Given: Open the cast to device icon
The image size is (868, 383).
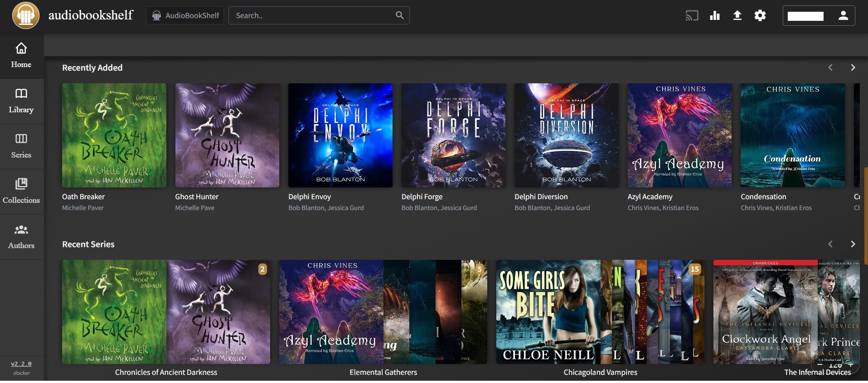Looking at the screenshot, I should (692, 16).
